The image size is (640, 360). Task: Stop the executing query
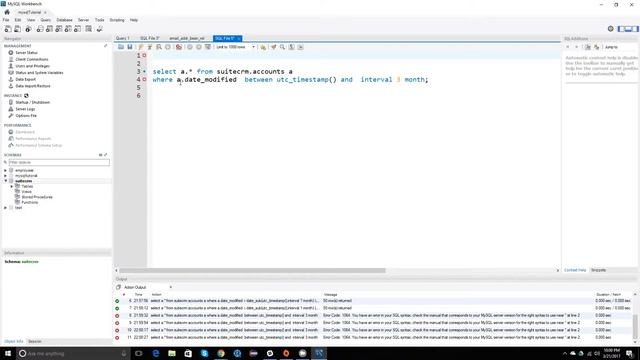[x=168, y=47]
